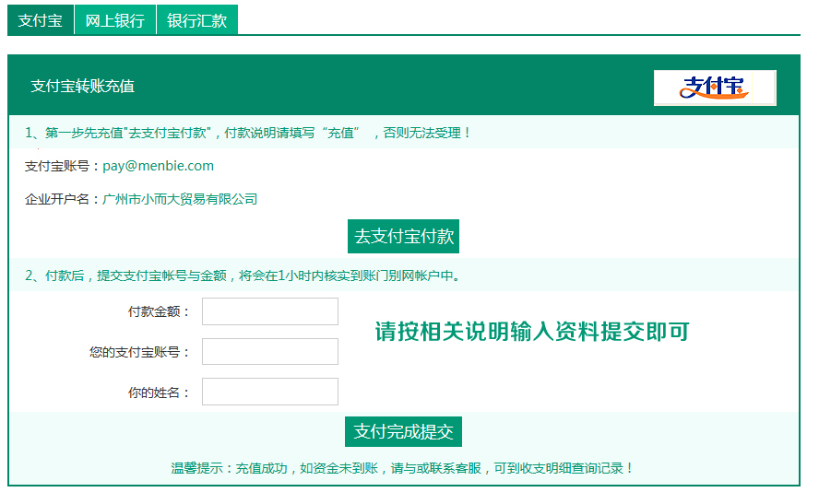The image size is (819, 504).
Task: Click the 你的姓名 label
Action: (159, 393)
